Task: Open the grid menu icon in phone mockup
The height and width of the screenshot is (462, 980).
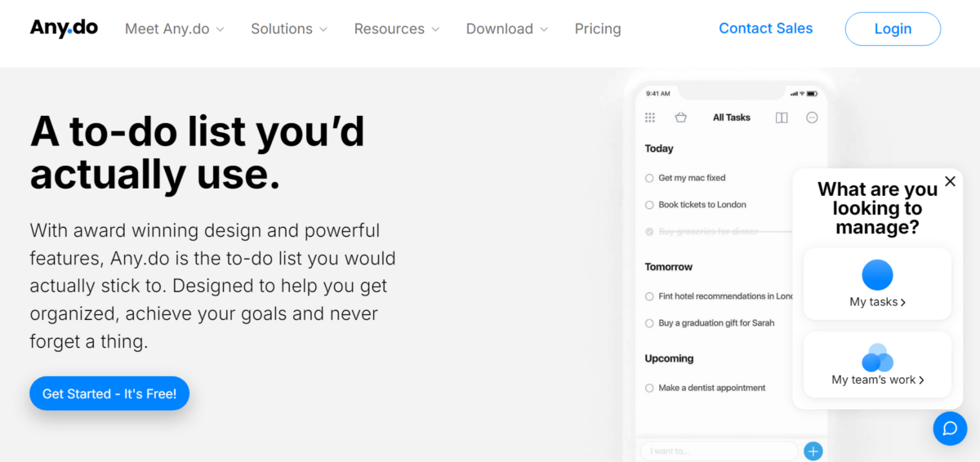Action: 650,118
